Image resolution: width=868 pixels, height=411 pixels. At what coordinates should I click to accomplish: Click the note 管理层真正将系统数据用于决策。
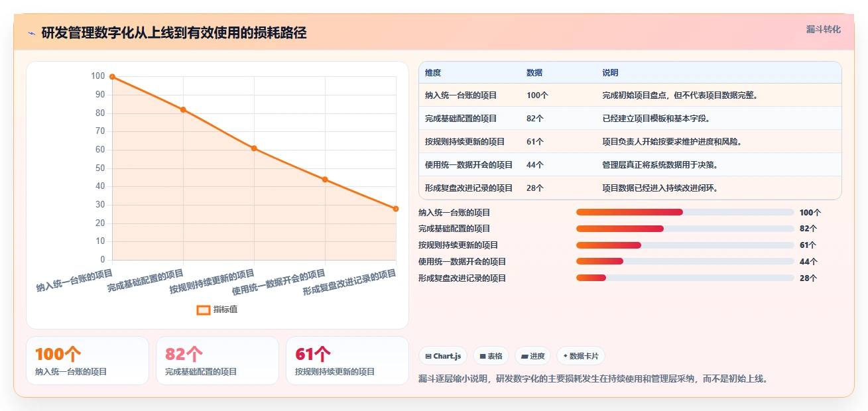click(x=660, y=165)
